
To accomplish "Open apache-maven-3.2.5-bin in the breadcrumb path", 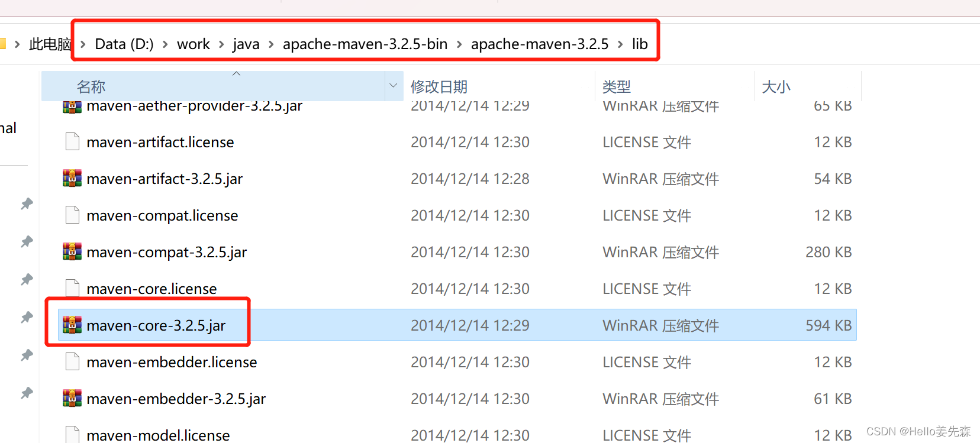I will tap(365, 44).
